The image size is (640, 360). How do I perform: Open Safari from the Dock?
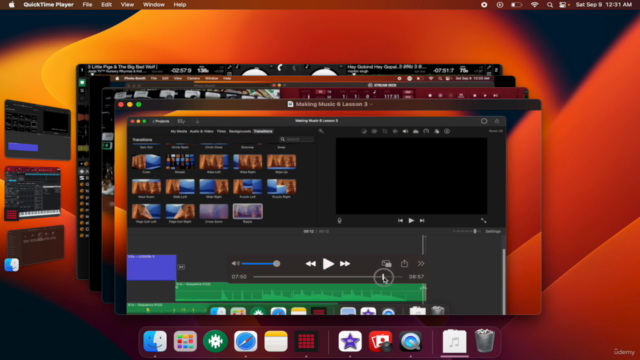click(246, 341)
